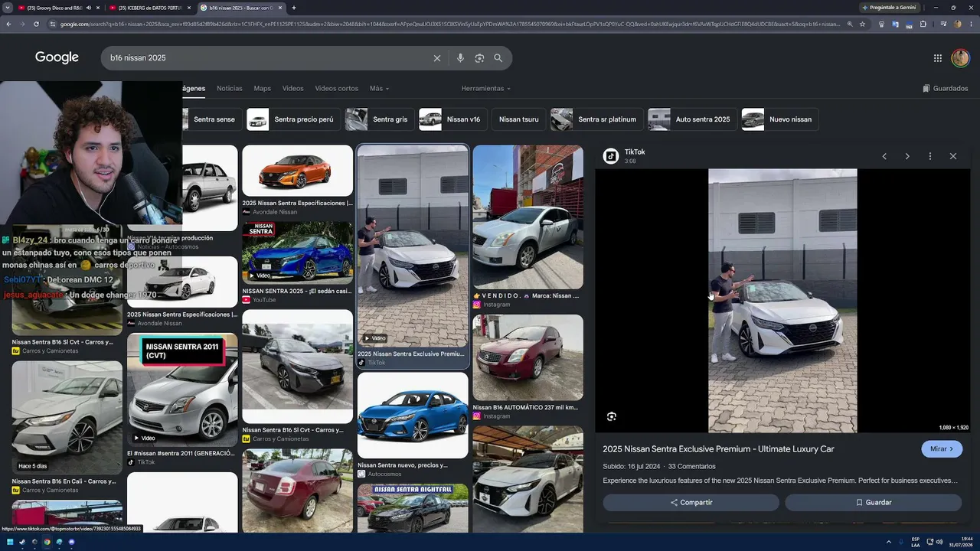Open the orange Nissan Sentra thumbnail

point(297,171)
